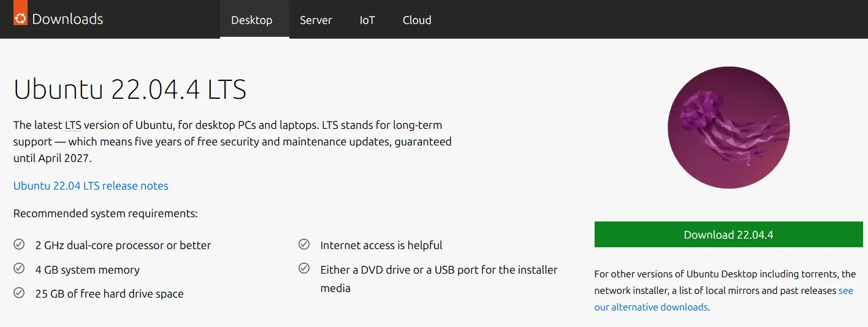Screen dimensions: 868x327
Task: Click the Jammy Jellyfish mascot image
Action: (728, 128)
